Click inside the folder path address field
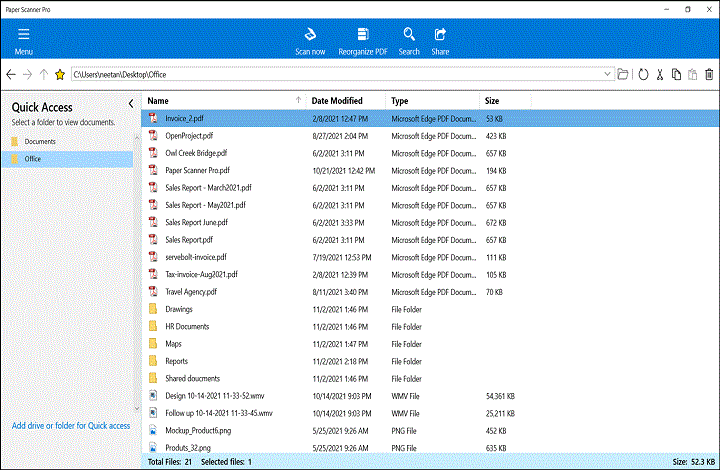The width and height of the screenshot is (720, 470). tap(330, 75)
